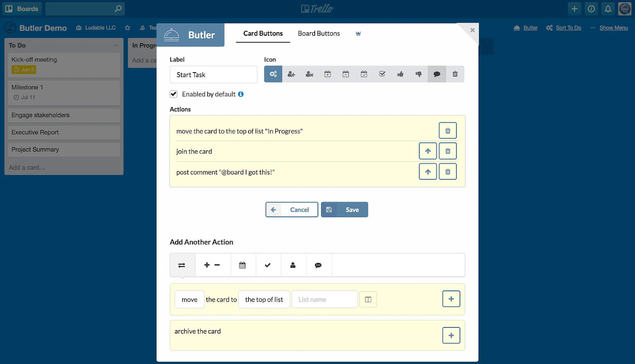Toggle the 'move' action selector
The height and width of the screenshot is (364, 635).
point(190,299)
